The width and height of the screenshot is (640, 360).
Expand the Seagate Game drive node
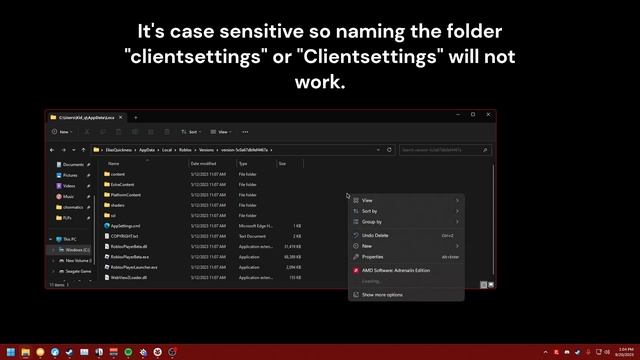tap(53, 271)
